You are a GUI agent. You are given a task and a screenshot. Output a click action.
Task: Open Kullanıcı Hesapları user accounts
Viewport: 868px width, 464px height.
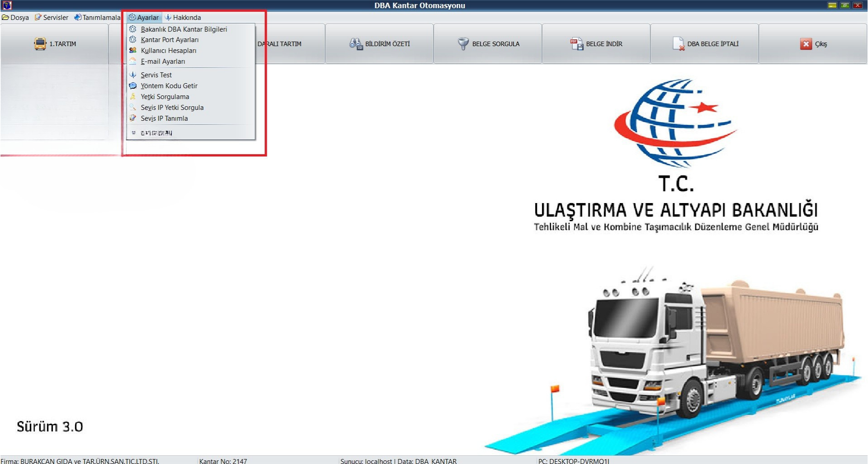click(x=191, y=51)
